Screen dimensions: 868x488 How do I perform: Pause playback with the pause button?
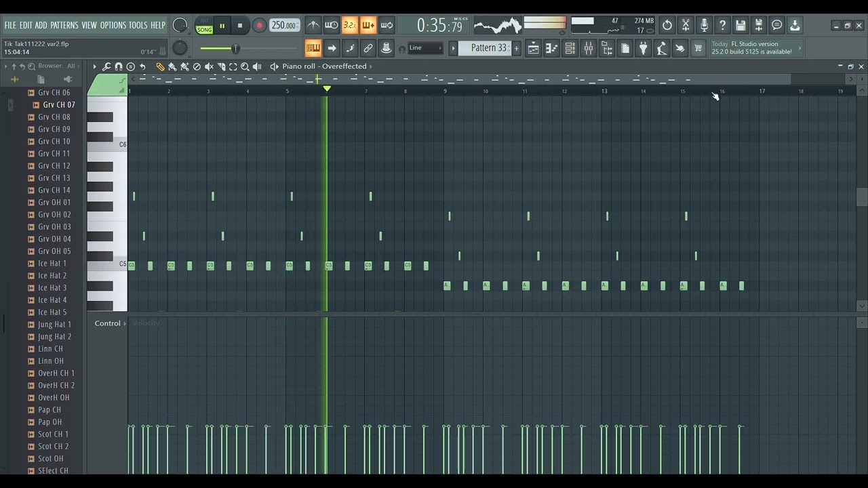point(222,26)
